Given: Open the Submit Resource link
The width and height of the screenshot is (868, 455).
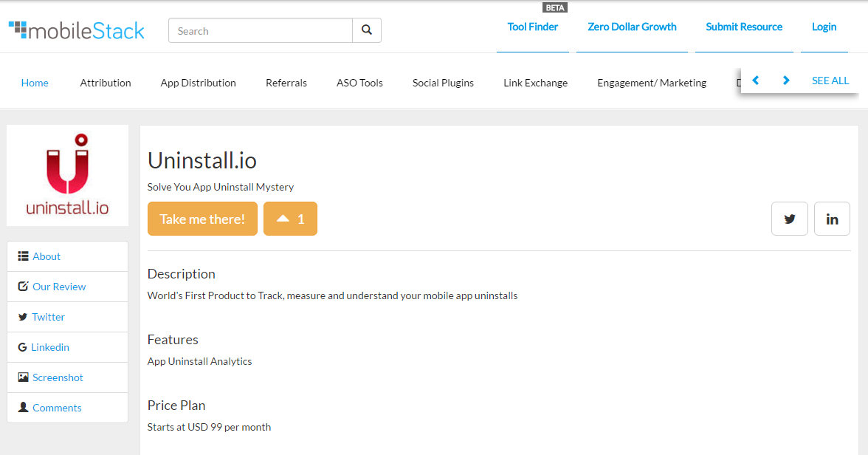Looking at the screenshot, I should pos(744,27).
